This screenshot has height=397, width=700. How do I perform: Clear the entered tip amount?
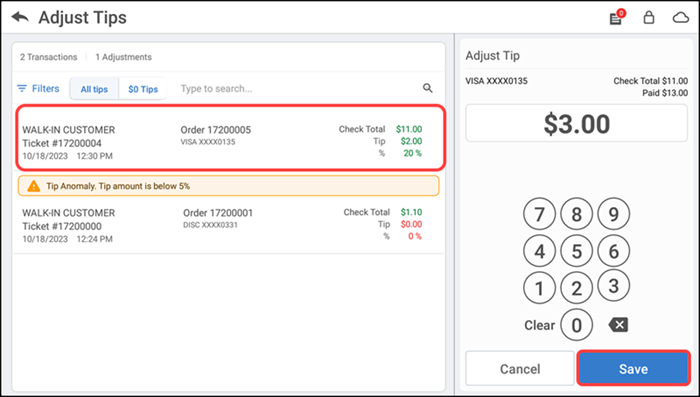[539, 325]
